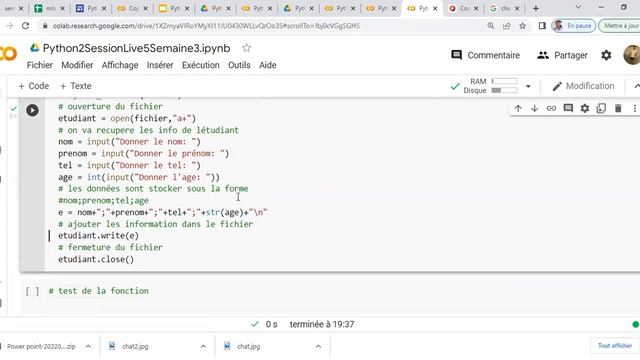Click the Partager share button
Viewport: 640px width, 360px height.
pyautogui.click(x=562, y=55)
